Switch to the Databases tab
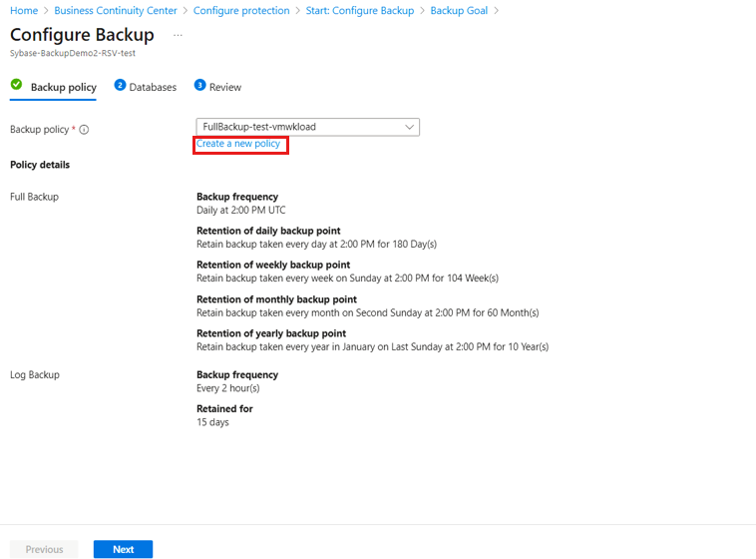 [x=153, y=88]
